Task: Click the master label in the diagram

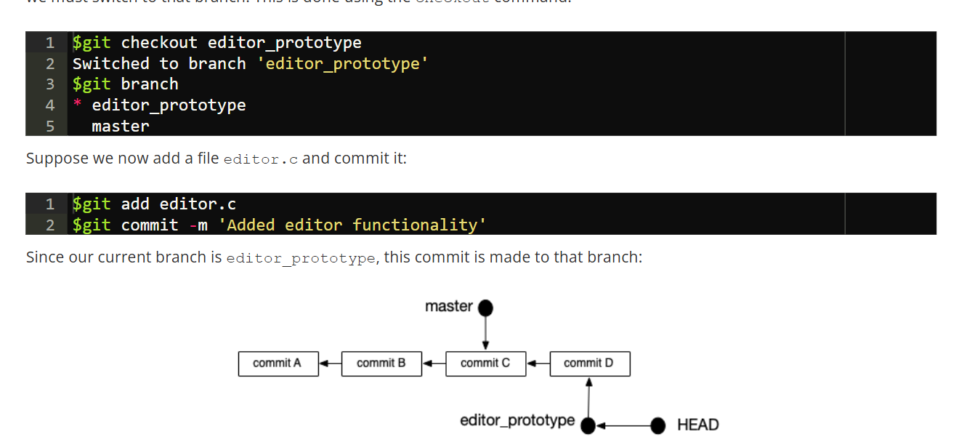Action: coord(448,307)
